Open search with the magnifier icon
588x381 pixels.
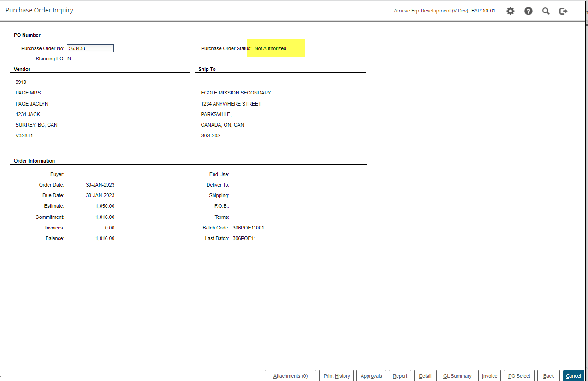(546, 11)
